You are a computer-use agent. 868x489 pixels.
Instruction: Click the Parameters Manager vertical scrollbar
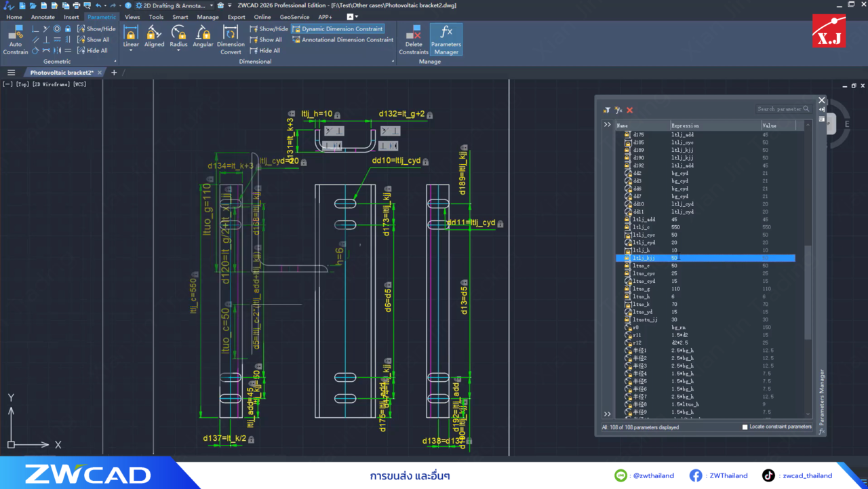[x=808, y=292]
